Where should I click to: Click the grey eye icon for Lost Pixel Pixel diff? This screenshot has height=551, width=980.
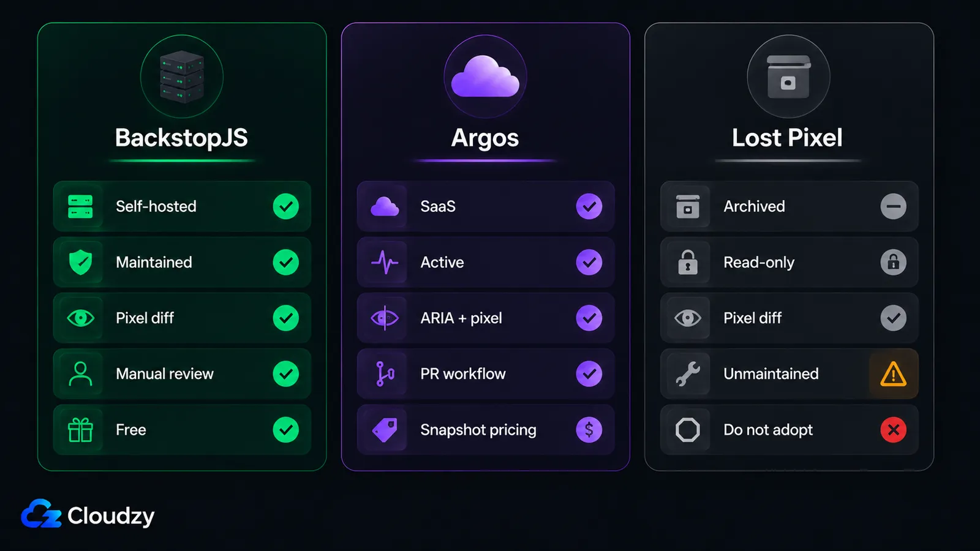pyautogui.click(x=688, y=318)
